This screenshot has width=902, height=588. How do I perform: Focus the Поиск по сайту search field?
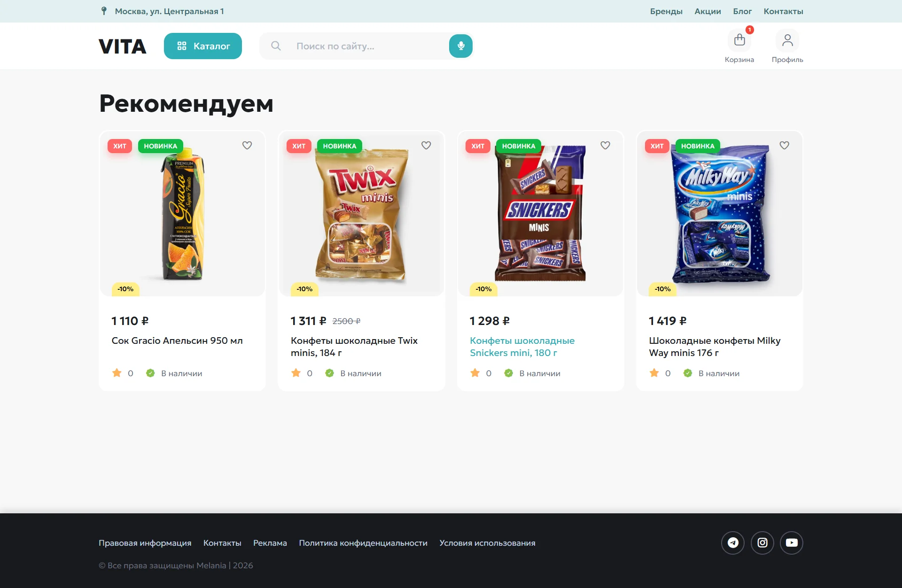366,46
